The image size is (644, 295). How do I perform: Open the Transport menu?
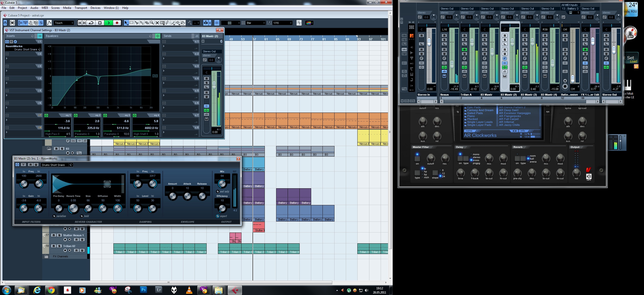point(81,8)
